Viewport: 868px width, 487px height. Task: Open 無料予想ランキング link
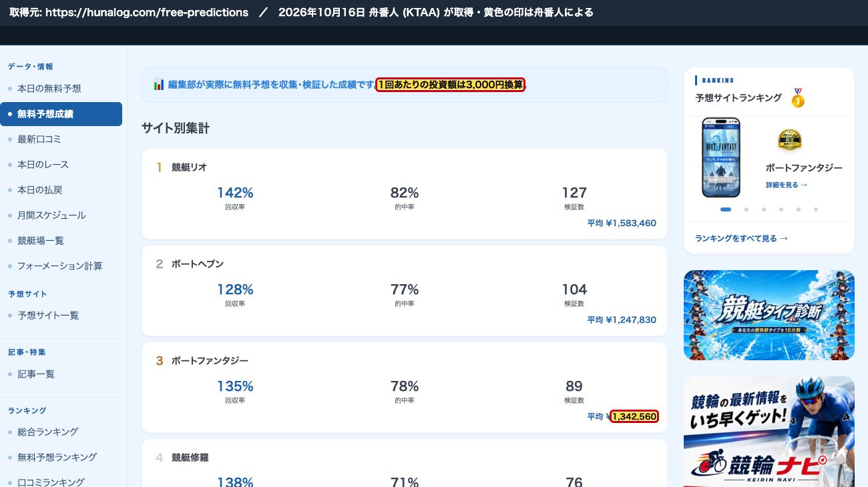[57, 457]
